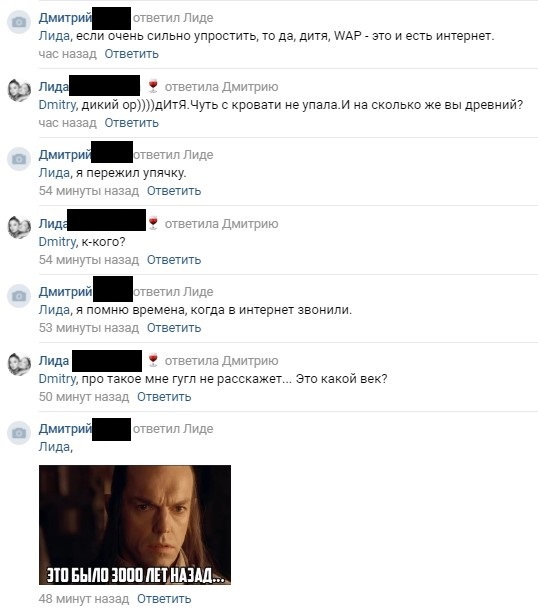Reply to the в интернет звонили comment
The height and width of the screenshot is (613, 538).
coord(174,328)
